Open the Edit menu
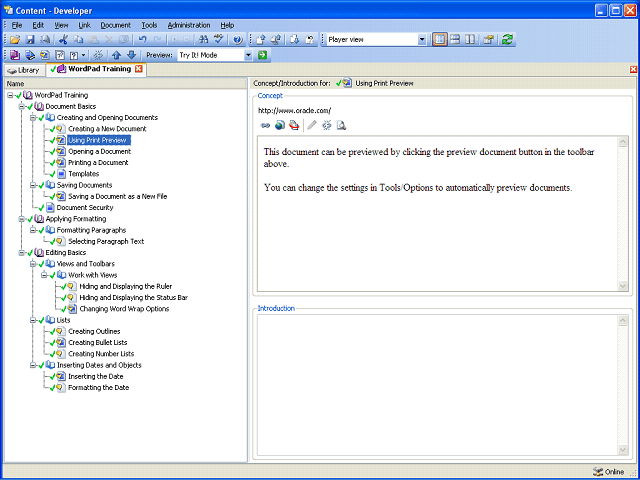 [x=38, y=25]
